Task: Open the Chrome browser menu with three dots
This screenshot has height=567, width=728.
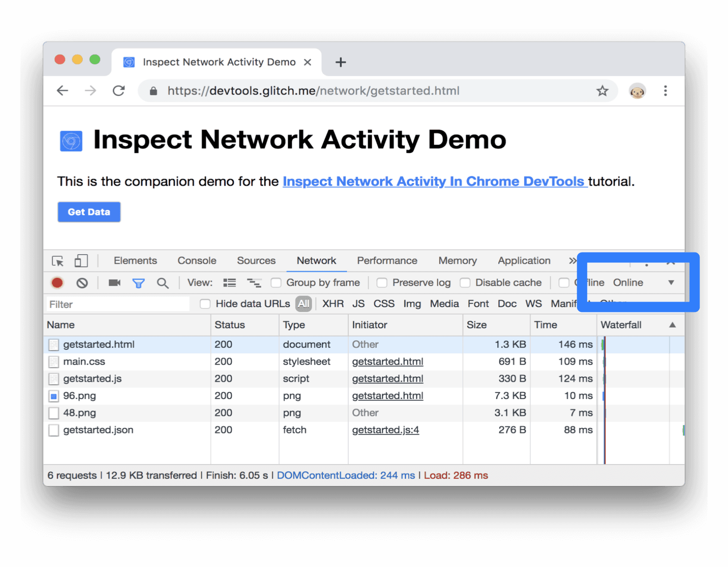Action: tap(666, 91)
